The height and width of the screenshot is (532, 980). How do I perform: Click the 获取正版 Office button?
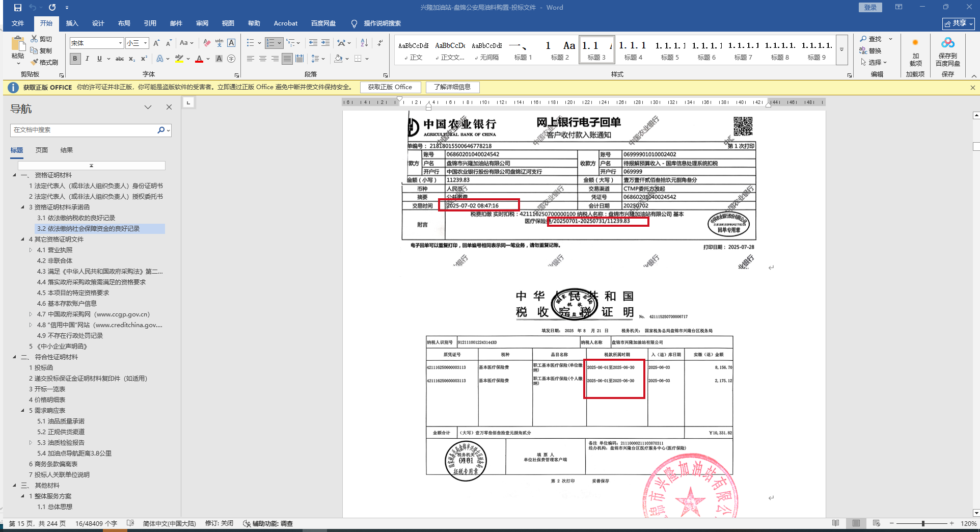(x=390, y=87)
